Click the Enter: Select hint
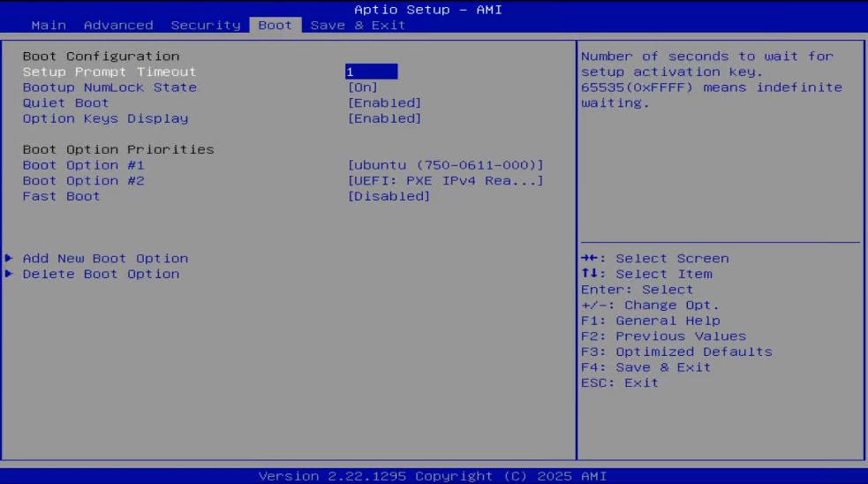This screenshot has width=868, height=484. click(x=638, y=290)
